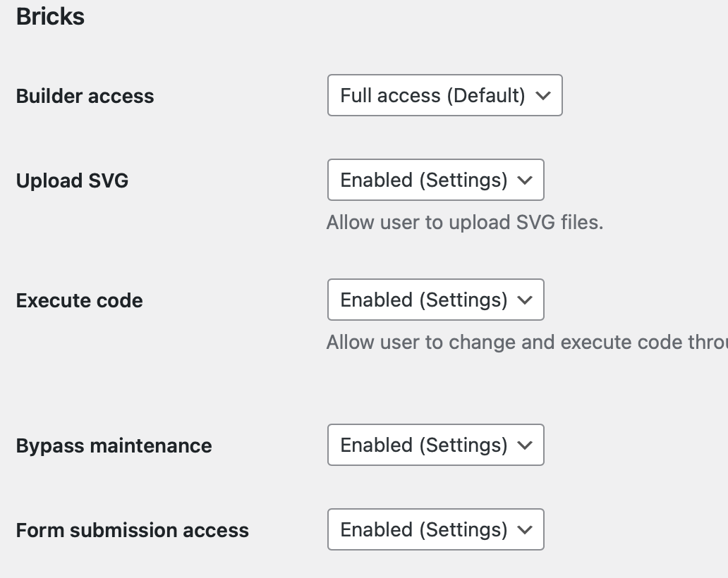728x578 pixels.
Task: Click the 'Full access (Default)' text
Action: [x=432, y=96]
